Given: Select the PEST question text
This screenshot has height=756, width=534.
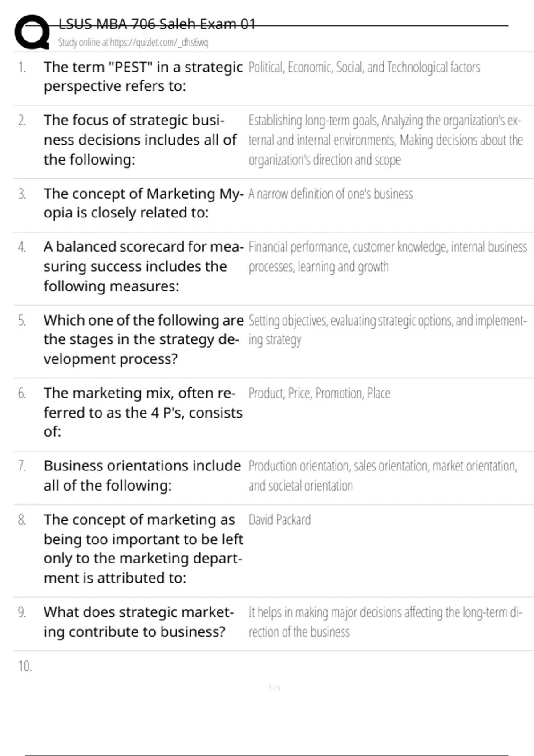Looking at the screenshot, I should click(143, 76).
